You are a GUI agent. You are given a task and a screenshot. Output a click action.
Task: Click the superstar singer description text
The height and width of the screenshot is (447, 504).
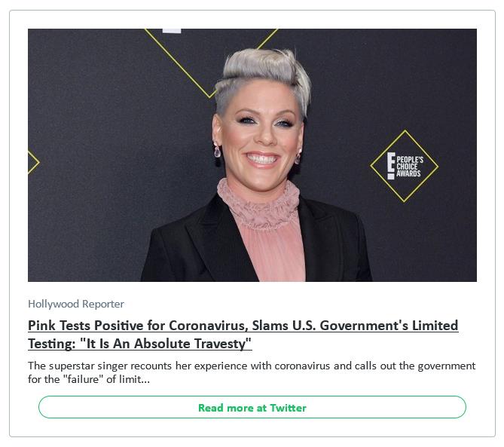click(252, 372)
